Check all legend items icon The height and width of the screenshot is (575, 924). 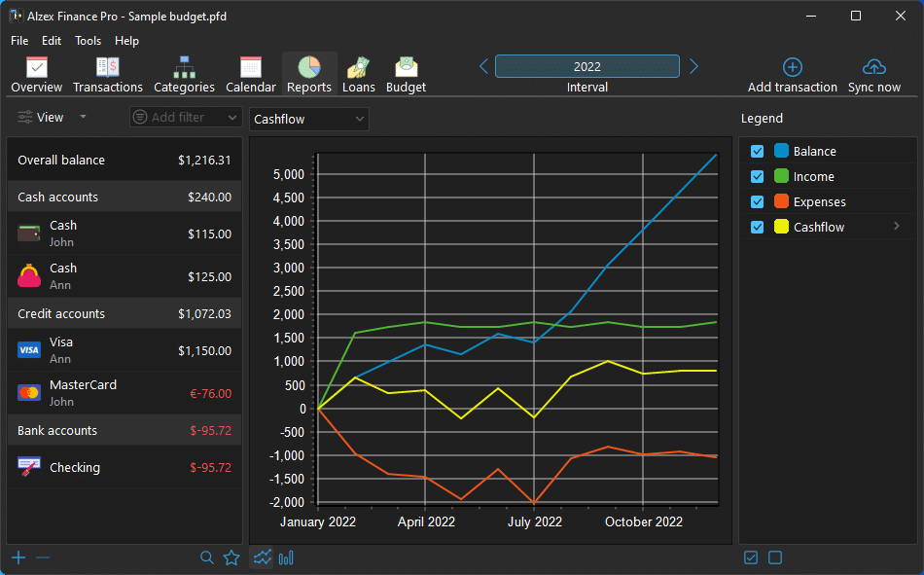pos(751,557)
